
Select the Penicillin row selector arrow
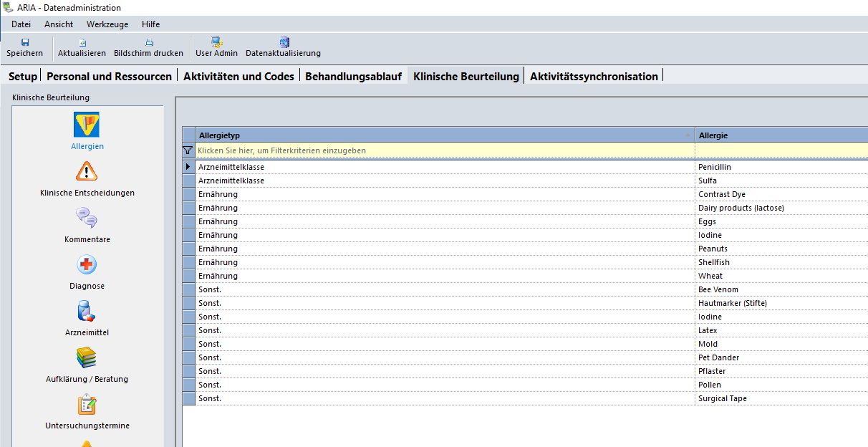click(x=188, y=167)
